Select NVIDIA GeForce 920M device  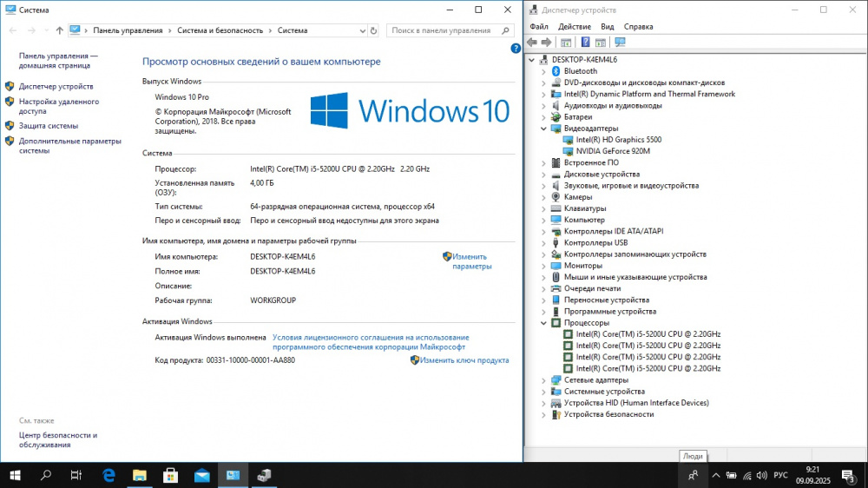(613, 151)
